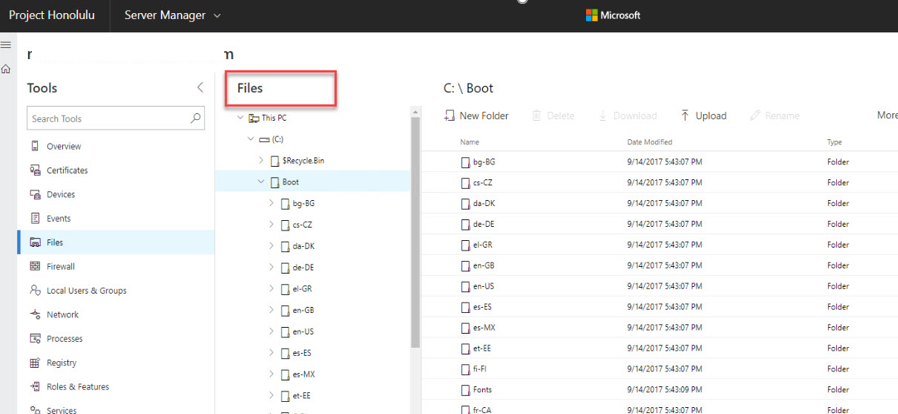Click the el-GR folder icon in file list
Screen dimensions: 898x414
point(466,245)
